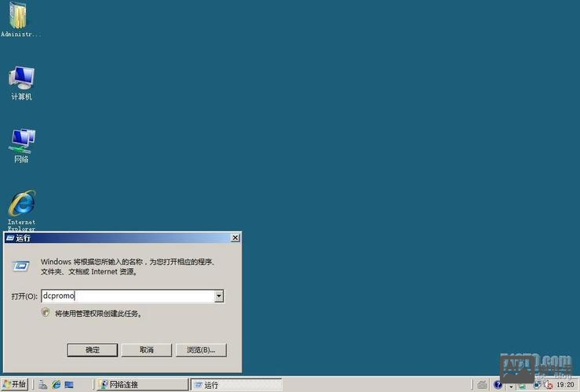
Task: Open the Administrator folder desktop icon
Action: tap(17, 17)
